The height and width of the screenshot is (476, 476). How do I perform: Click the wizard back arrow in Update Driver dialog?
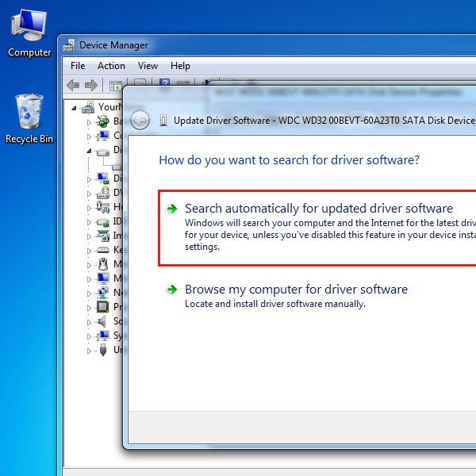click(x=140, y=121)
